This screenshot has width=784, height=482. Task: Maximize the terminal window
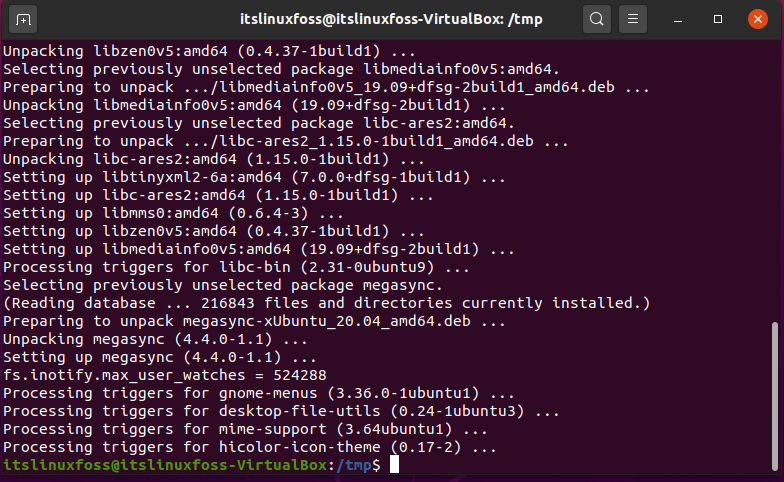click(718, 19)
